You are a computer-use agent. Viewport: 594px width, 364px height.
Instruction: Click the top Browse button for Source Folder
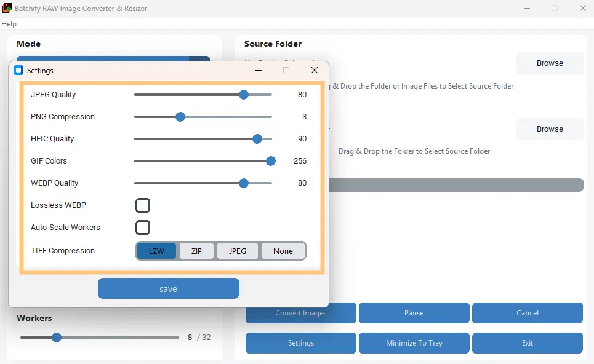550,63
